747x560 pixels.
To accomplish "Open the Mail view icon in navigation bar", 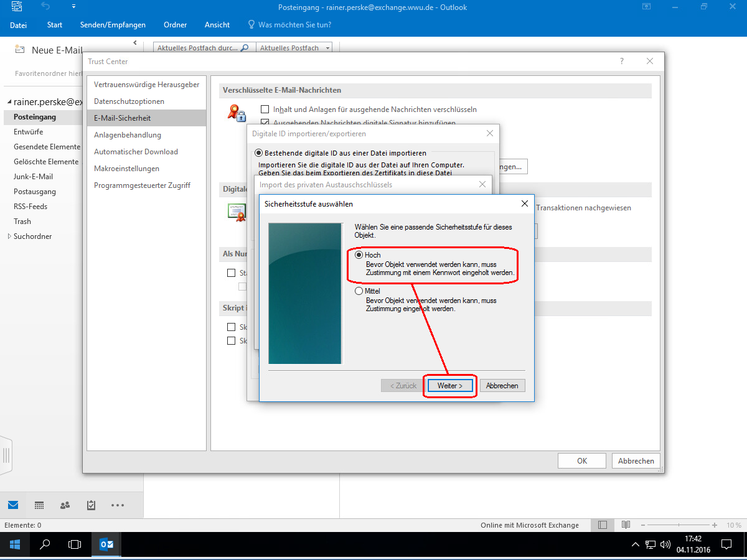I will click(13, 505).
